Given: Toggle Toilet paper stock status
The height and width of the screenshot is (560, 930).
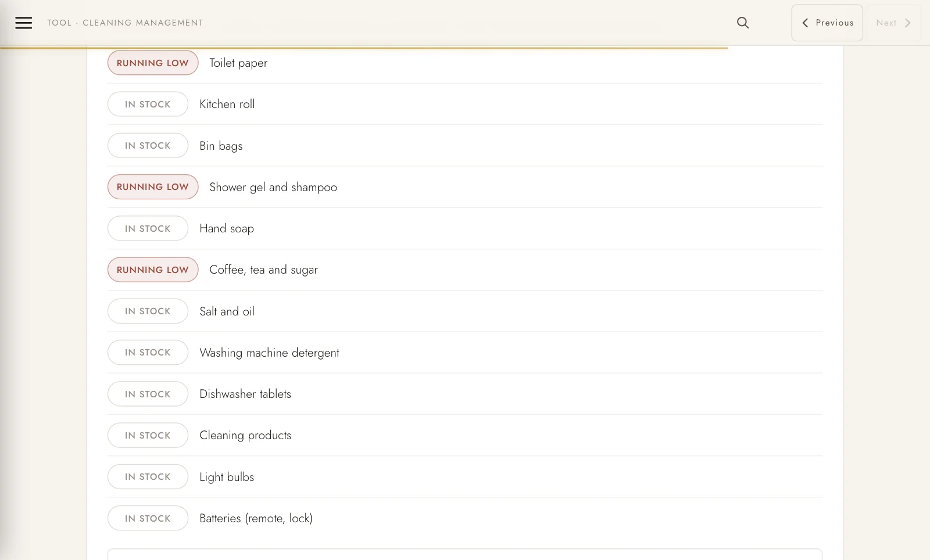Looking at the screenshot, I should [x=153, y=63].
